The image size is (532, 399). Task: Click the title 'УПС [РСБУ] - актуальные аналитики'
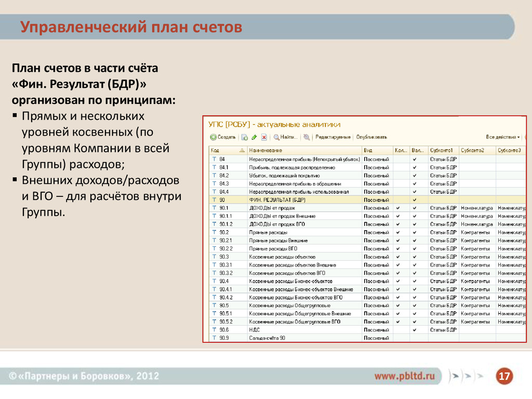coord(274,125)
